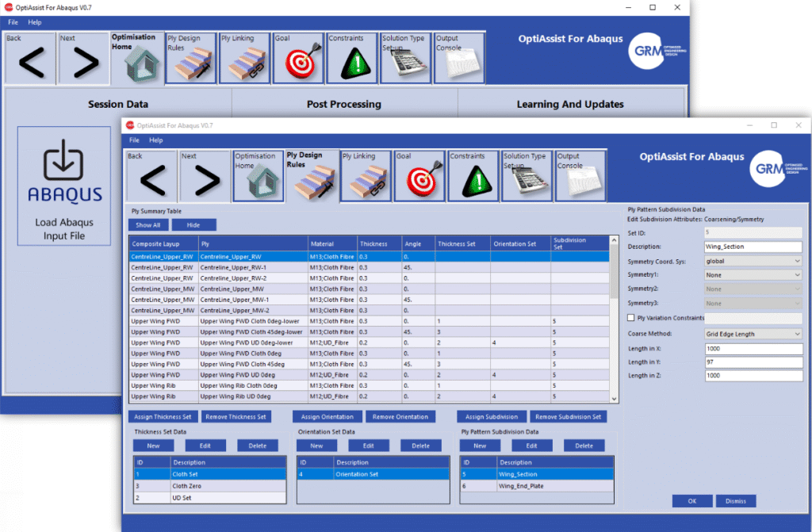The height and width of the screenshot is (532, 812).
Task: Click Delete under Ply Pattern Subdivision Data
Action: click(584, 446)
